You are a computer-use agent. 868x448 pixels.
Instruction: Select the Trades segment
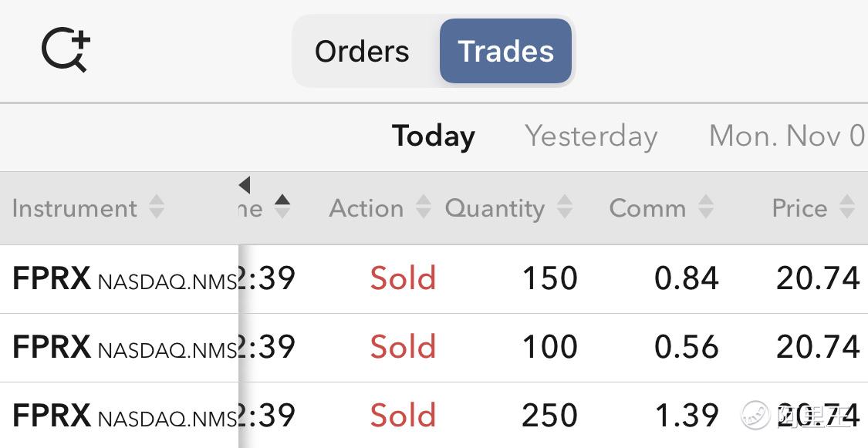click(x=505, y=51)
